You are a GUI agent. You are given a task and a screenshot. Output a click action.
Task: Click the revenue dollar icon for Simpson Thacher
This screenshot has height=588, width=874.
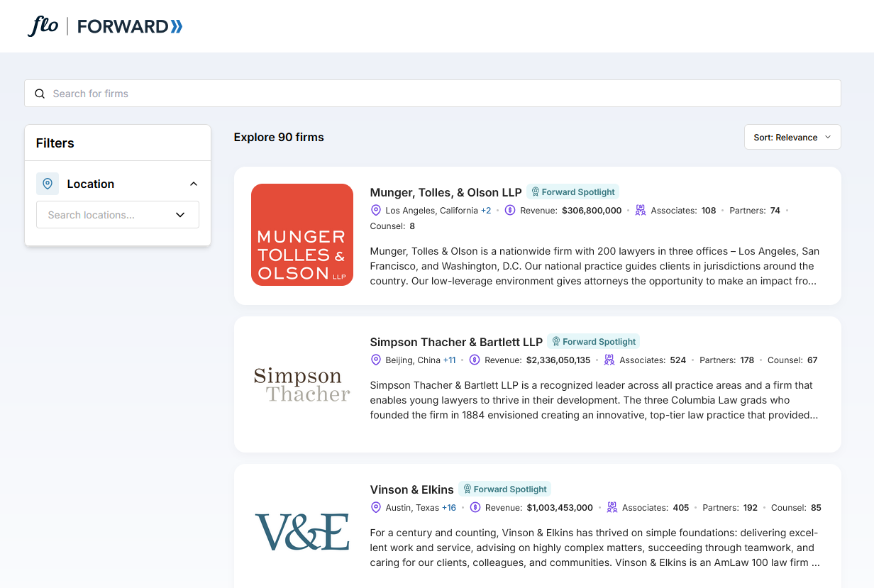click(x=475, y=360)
